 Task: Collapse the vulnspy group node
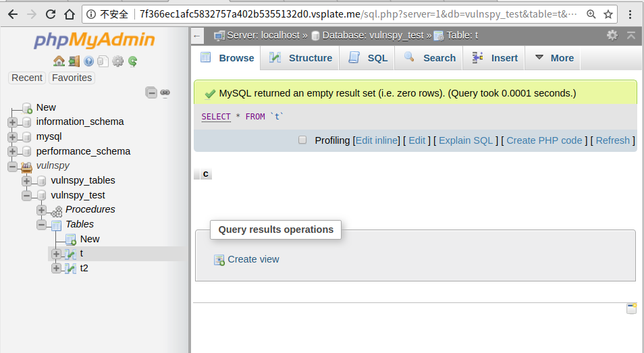12,166
